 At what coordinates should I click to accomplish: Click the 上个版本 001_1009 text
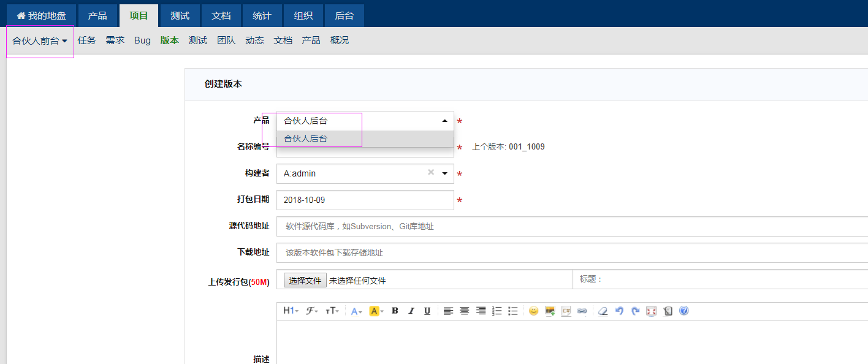click(x=508, y=147)
